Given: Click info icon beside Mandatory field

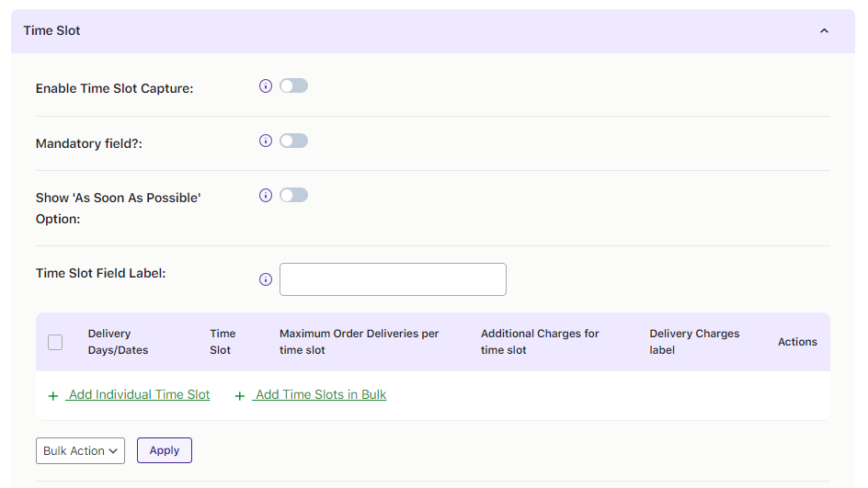Looking at the screenshot, I should coord(266,141).
